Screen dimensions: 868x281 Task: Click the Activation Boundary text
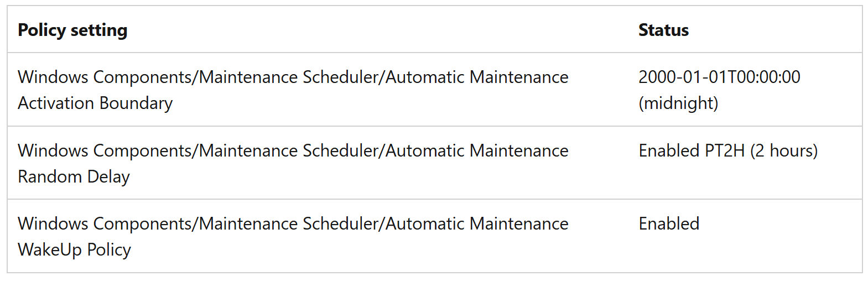pos(95,103)
